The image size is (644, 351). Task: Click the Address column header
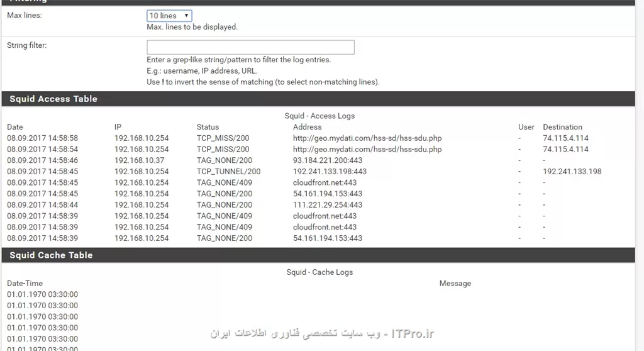[x=307, y=127]
